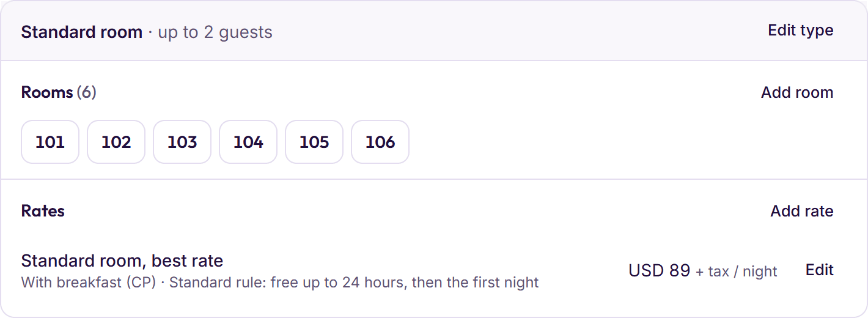The width and height of the screenshot is (868, 318).
Task: Pick room 106
Action: click(x=380, y=142)
